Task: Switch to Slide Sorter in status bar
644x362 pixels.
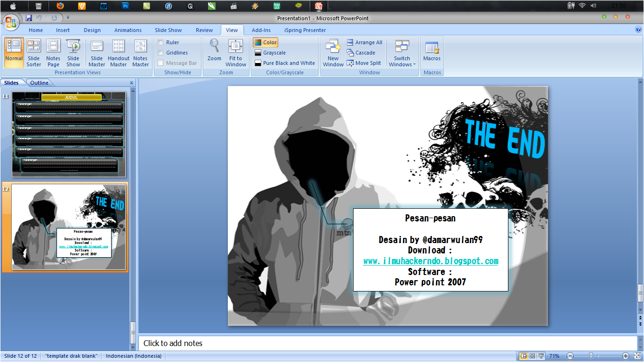Action: 532,356
